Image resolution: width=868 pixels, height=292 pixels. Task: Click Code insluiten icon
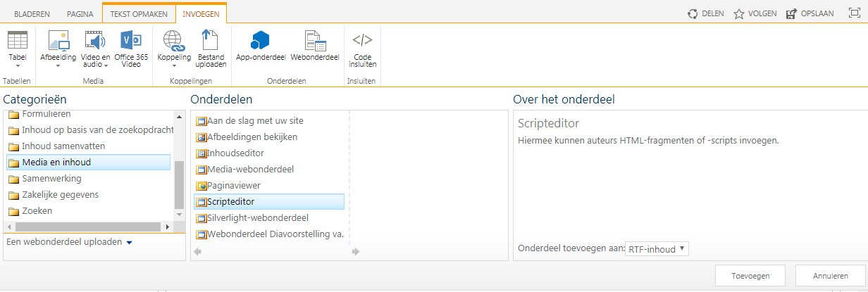point(362,40)
